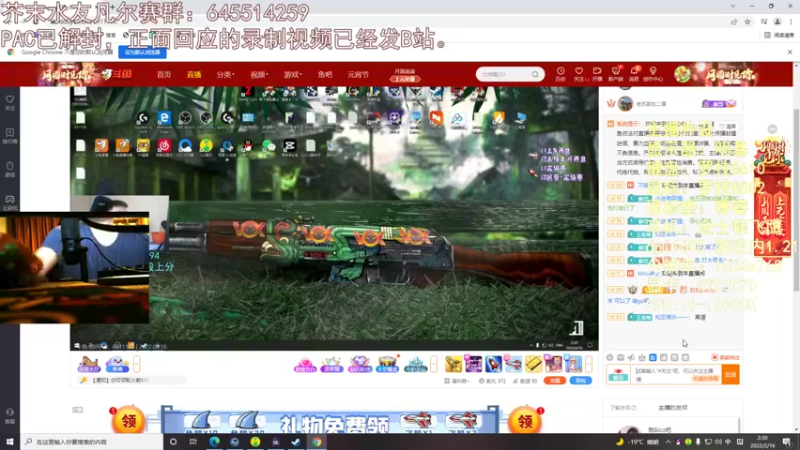Click the Windows taskbar search box

92,442
